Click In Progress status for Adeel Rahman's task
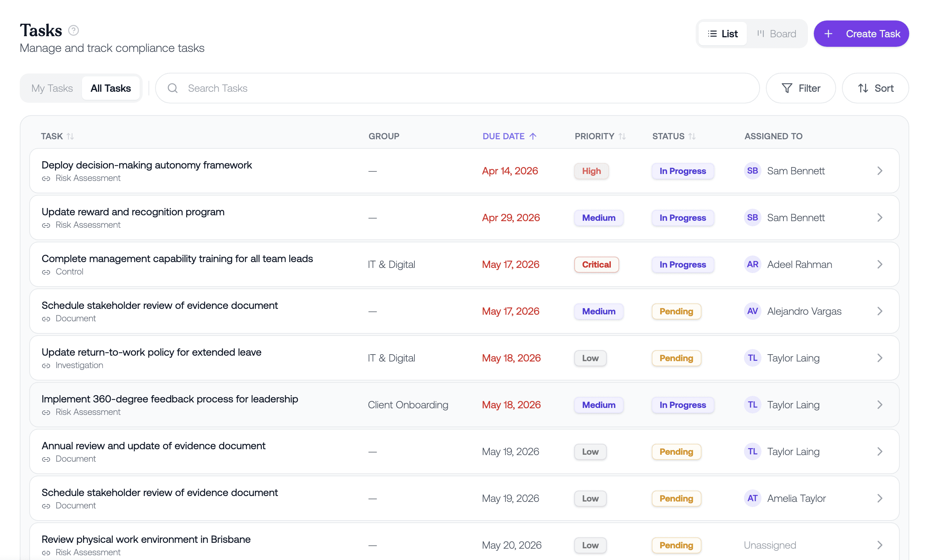 point(683,265)
